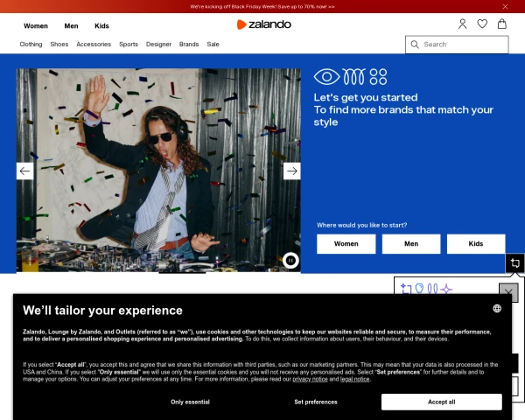The width and height of the screenshot is (525, 420).
Task: Open the Sale category menu
Action: 213,45
